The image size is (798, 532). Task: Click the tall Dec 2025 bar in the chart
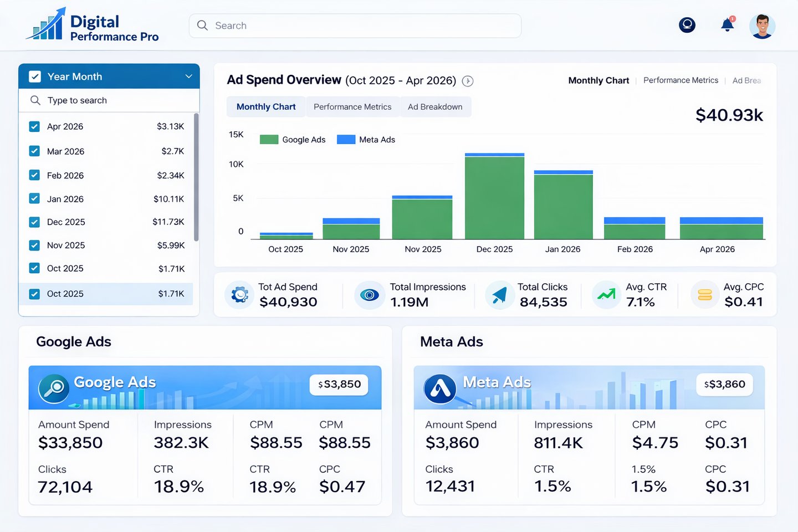[494, 196]
